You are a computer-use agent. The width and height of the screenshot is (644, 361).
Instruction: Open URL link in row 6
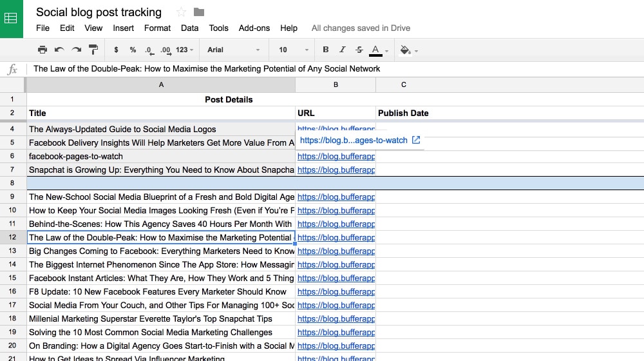(x=336, y=156)
